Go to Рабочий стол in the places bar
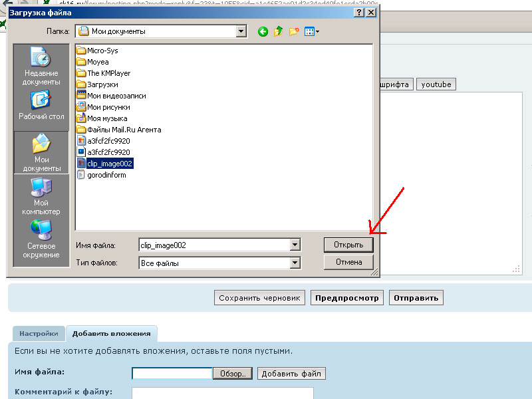This screenshot has width=532, height=399. click(41, 106)
